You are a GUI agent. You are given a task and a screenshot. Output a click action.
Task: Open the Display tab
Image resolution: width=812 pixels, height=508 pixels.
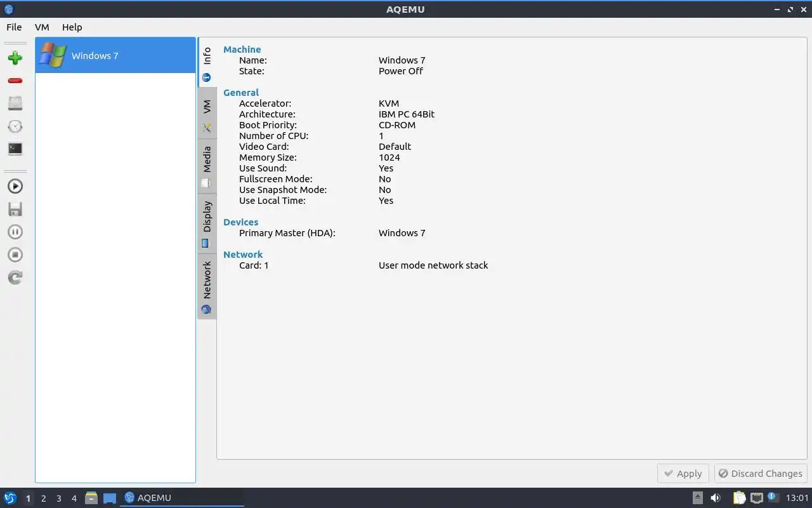207,224
